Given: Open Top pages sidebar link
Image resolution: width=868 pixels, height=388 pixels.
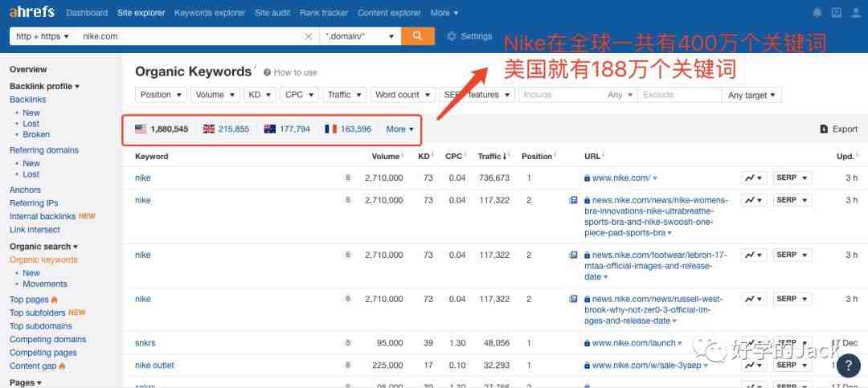Looking at the screenshot, I should [x=30, y=300].
